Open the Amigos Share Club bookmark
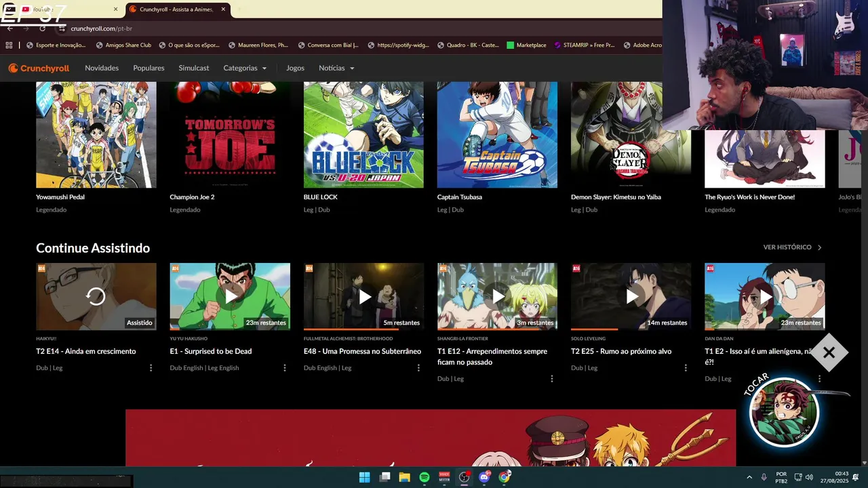Screen dimensions: 868x488 [x=123, y=45]
